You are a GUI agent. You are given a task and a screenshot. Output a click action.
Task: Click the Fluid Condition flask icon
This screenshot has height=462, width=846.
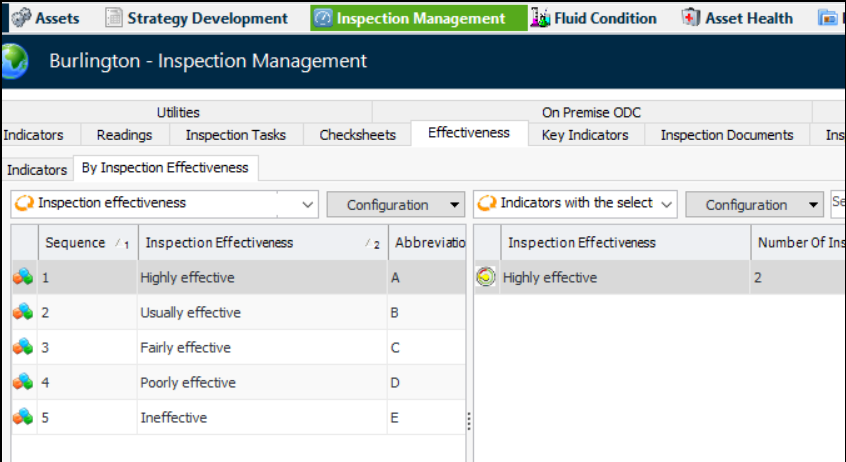(x=541, y=18)
